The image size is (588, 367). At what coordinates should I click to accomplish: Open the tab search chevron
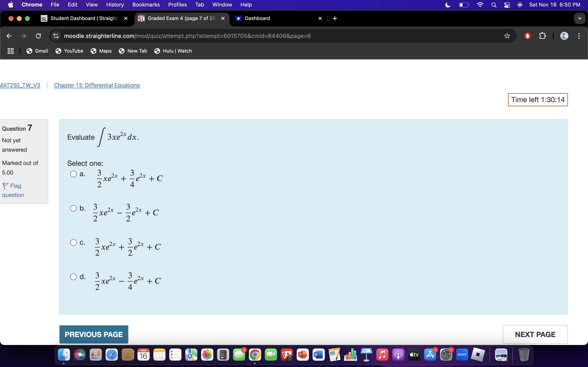click(579, 18)
